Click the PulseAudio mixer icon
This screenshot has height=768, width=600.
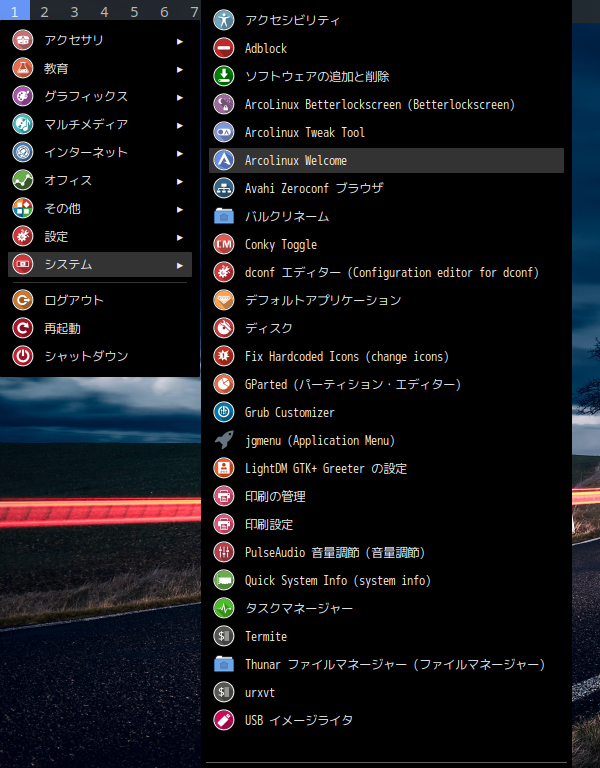pos(224,552)
